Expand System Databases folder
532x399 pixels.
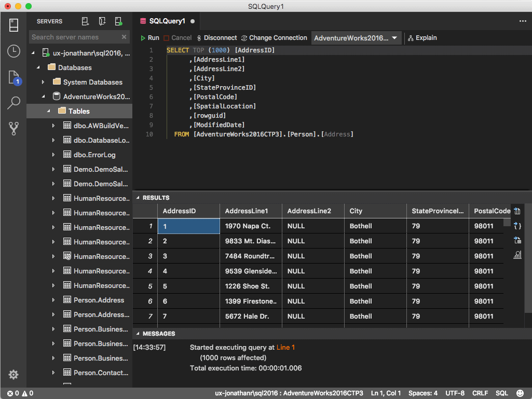click(43, 82)
